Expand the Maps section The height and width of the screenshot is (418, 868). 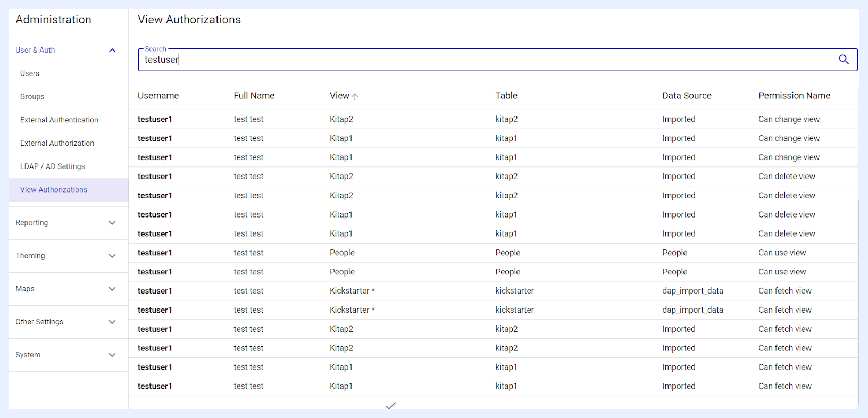[112, 289]
